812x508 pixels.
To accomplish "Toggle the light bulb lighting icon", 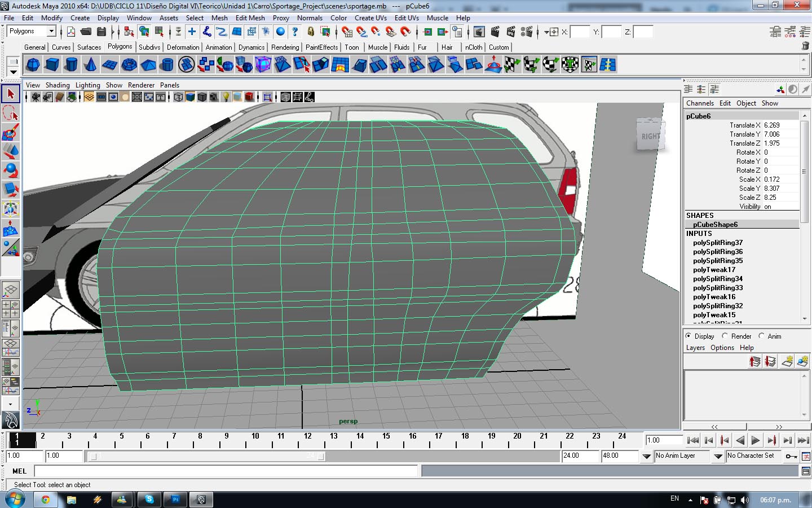I will 226,97.
